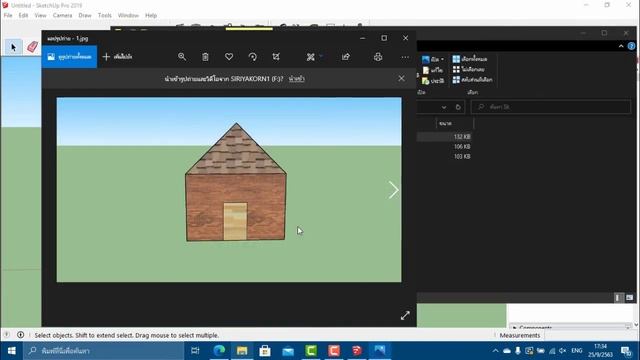Collapse the File Explorer ribbon
Image resolution: width=640 pixels, height=360 pixels.
coord(621,46)
